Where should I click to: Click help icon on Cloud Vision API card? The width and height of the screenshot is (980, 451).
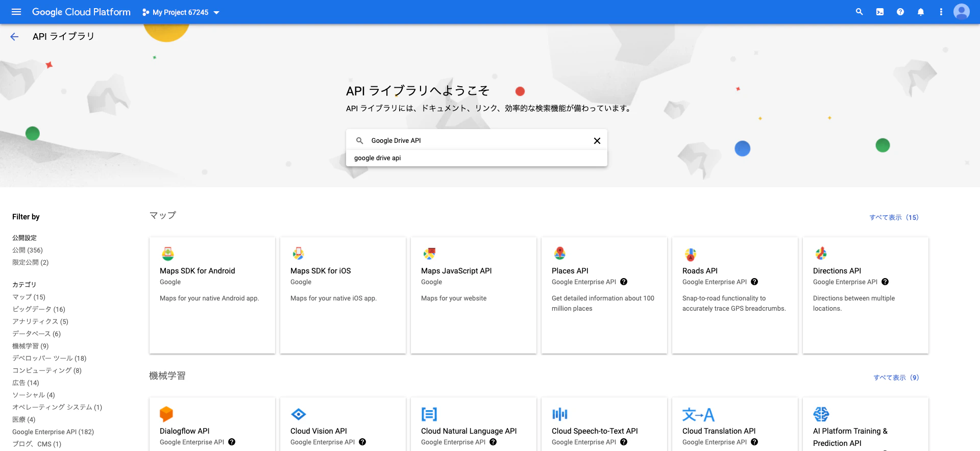362,442
